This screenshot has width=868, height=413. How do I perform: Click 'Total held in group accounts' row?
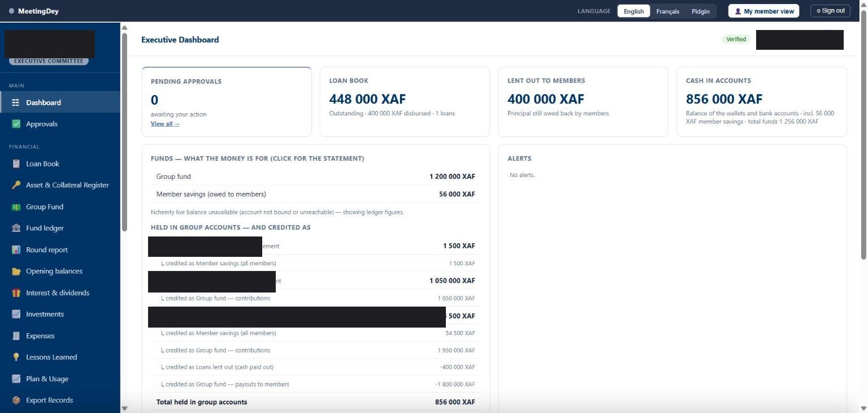pos(315,402)
